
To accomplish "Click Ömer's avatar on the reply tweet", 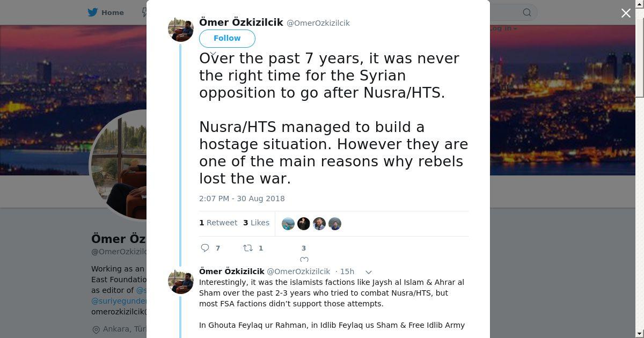I will pos(181,281).
